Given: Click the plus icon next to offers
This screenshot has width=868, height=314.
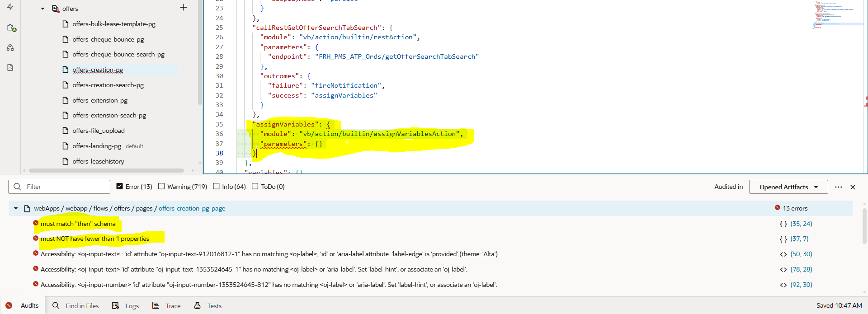Looking at the screenshot, I should click(183, 7).
